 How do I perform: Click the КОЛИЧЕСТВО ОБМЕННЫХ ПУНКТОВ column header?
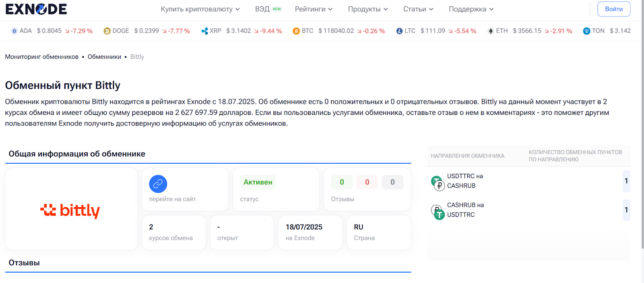(575, 156)
